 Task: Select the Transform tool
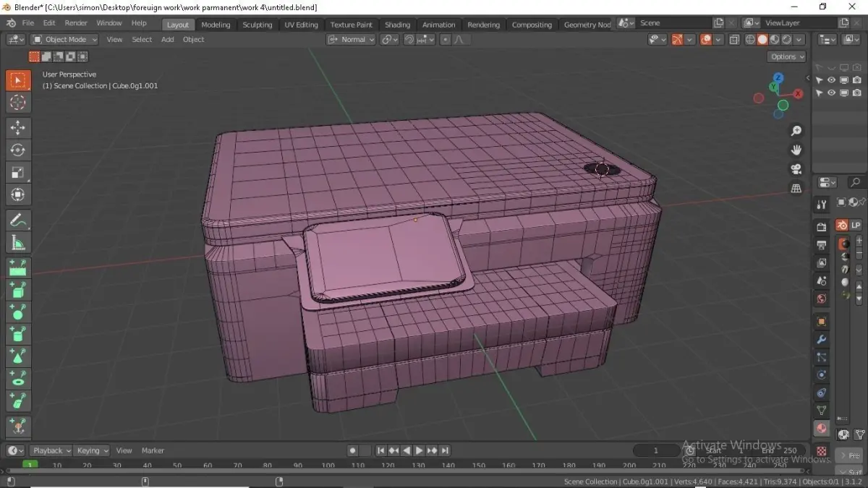pos(18,194)
